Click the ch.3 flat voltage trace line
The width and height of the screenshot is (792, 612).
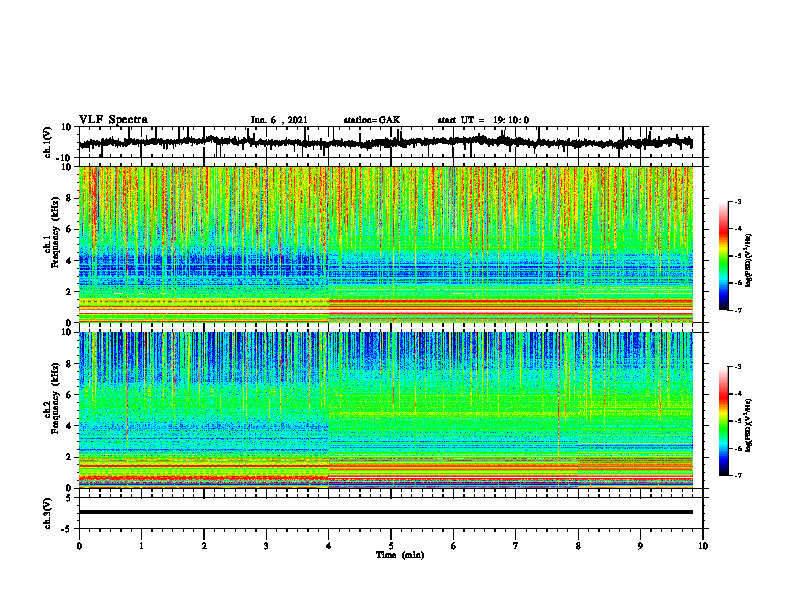click(386, 512)
